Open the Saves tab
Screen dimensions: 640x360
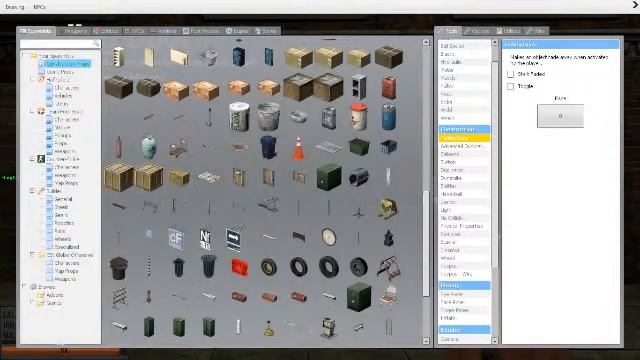(x=266, y=31)
